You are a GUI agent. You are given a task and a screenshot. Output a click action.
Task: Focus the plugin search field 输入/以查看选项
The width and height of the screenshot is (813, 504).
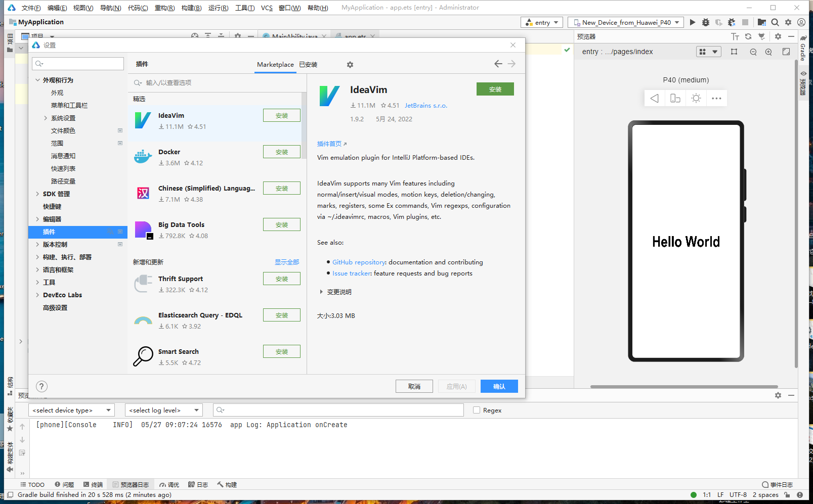[218, 82]
